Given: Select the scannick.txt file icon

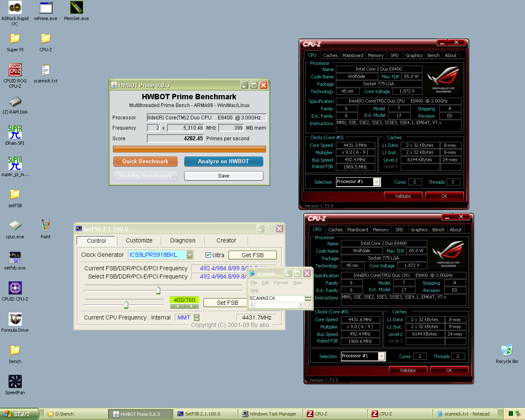Looking at the screenshot, I should coord(46,73).
